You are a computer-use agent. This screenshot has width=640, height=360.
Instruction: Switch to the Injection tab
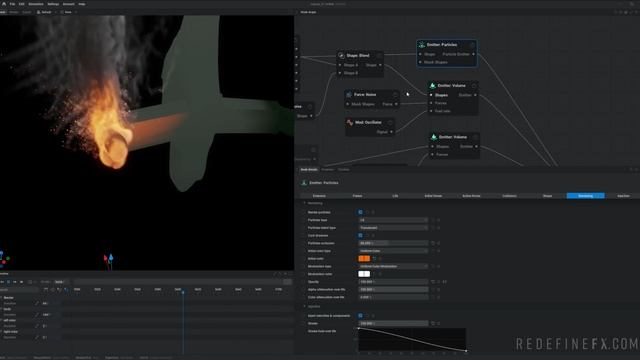[623, 196]
